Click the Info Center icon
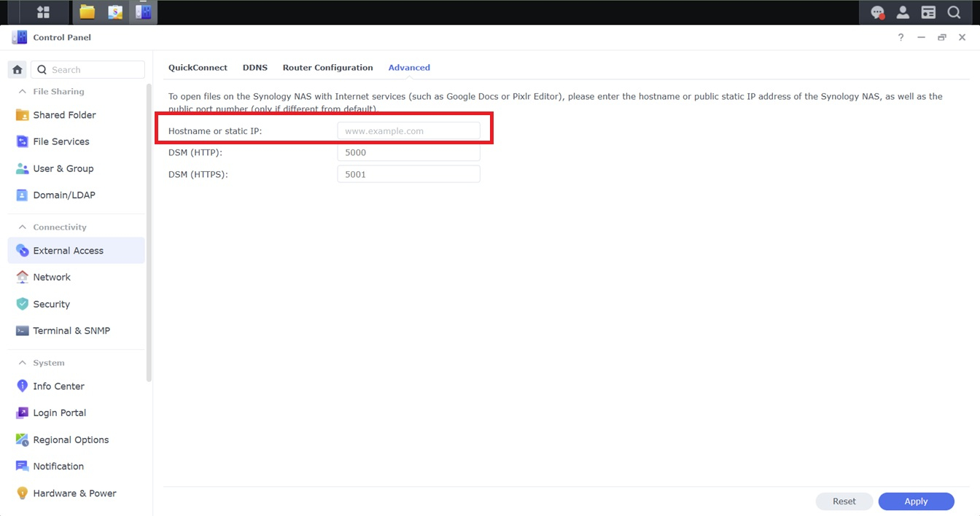980x516 pixels. tap(22, 386)
